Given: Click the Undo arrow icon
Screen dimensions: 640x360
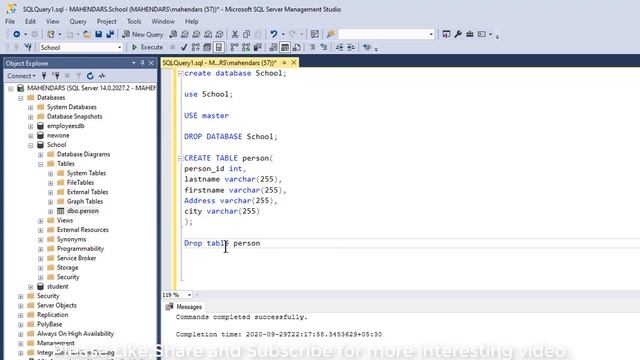Looking at the screenshot, I should [x=273, y=34].
